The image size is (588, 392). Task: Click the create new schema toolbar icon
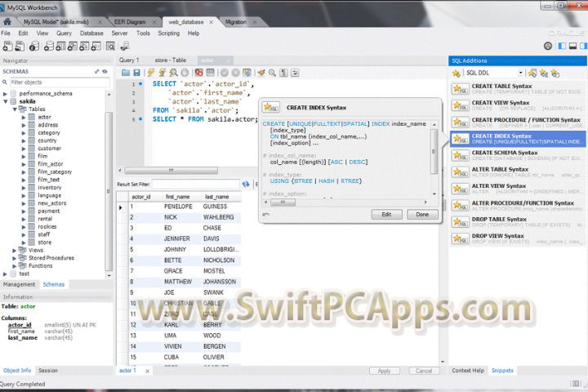(49, 46)
